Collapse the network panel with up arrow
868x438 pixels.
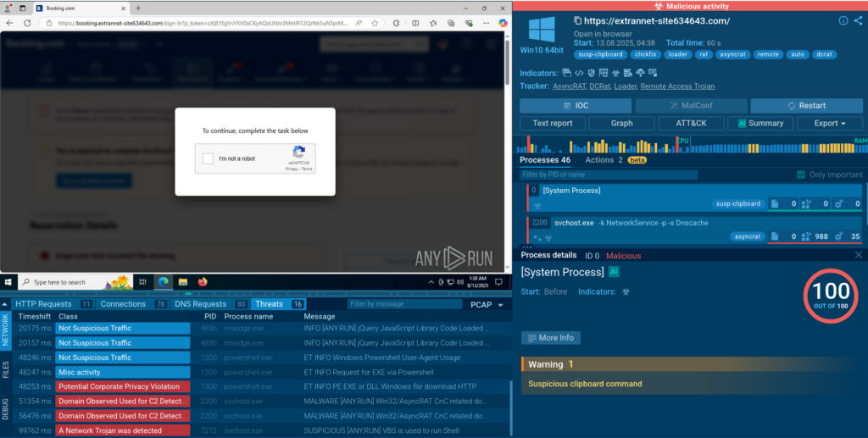click(x=4, y=304)
